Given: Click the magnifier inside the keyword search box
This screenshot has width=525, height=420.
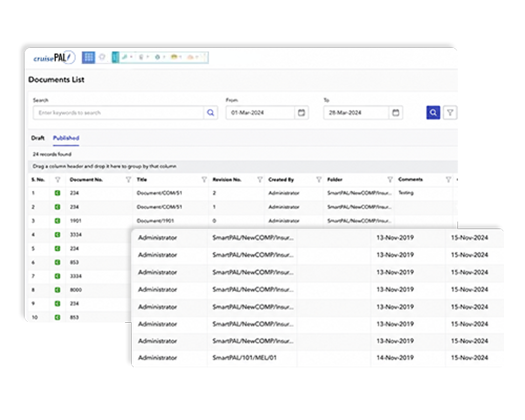Looking at the screenshot, I should coord(210,113).
